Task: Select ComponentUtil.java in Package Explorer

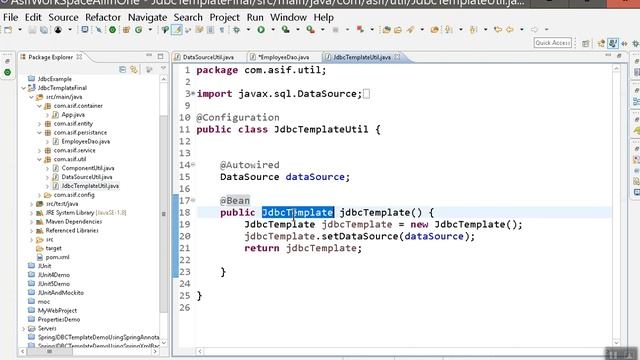Action: (x=88, y=168)
